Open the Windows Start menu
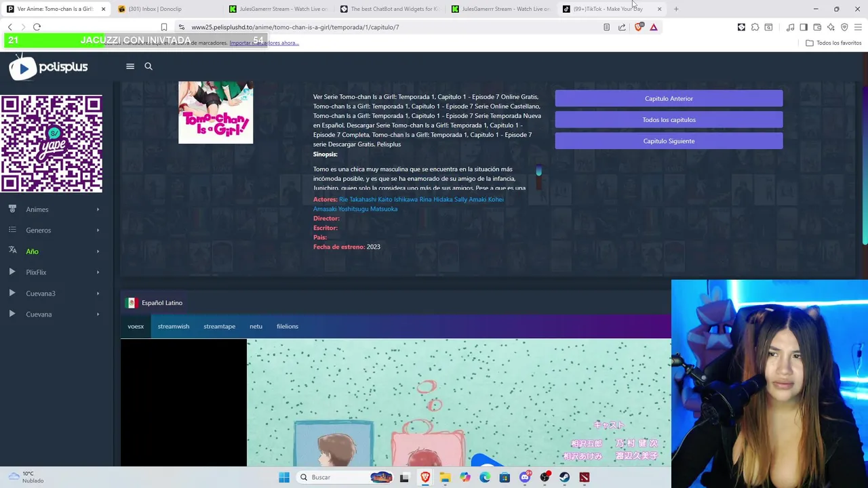The width and height of the screenshot is (868, 488). pyautogui.click(x=284, y=477)
